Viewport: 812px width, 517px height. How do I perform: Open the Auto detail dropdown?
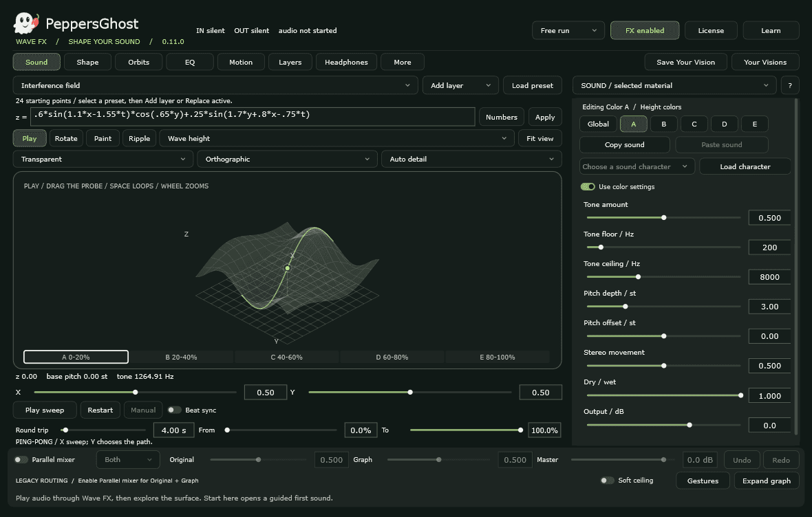click(x=472, y=159)
